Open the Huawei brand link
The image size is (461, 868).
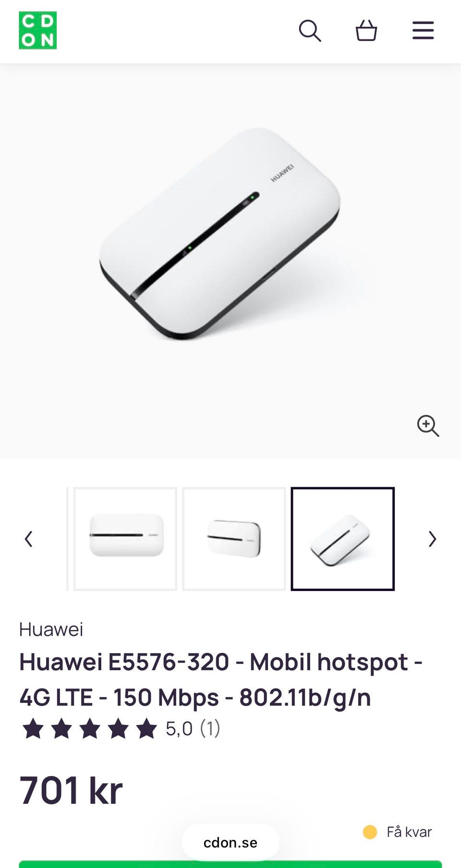pyautogui.click(x=51, y=629)
